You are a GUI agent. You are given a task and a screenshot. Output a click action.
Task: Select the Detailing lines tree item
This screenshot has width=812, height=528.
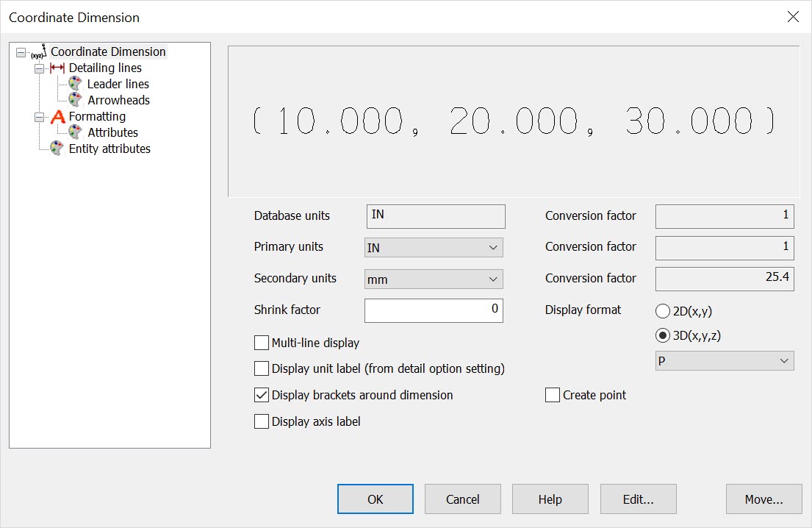(x=105, y=68)
